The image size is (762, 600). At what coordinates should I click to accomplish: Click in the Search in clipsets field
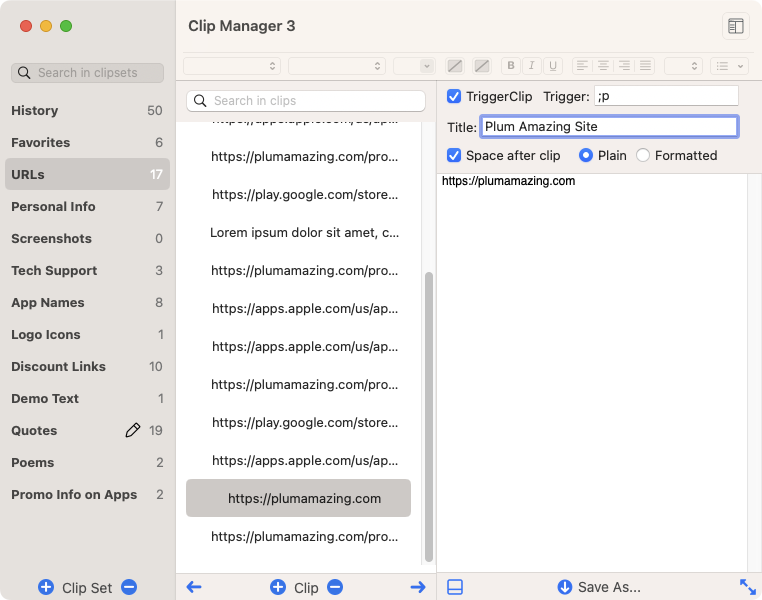pos(87,72)
